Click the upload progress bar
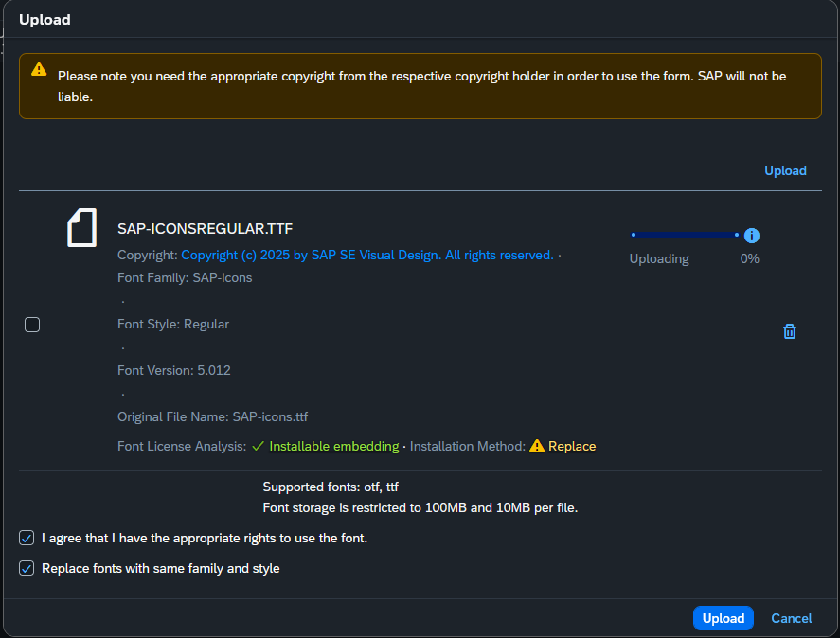Image resolution: width=840 pixels, height=638 pixels. click(684, 235)
